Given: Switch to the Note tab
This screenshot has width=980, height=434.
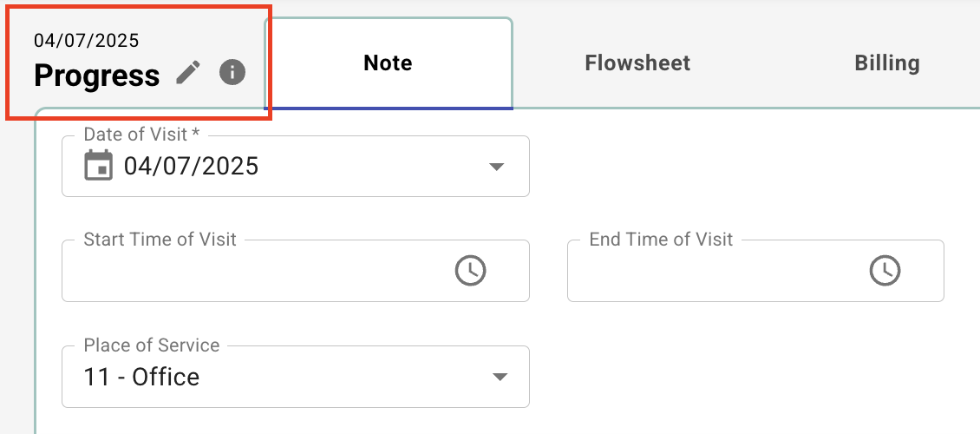Looking at the screenshot, I should coord(389,63).
